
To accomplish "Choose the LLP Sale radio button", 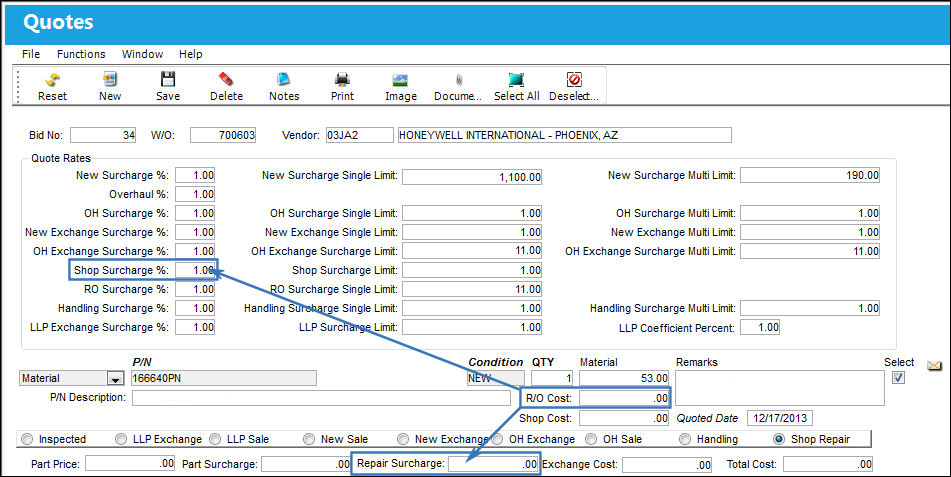I will point(215,439).
